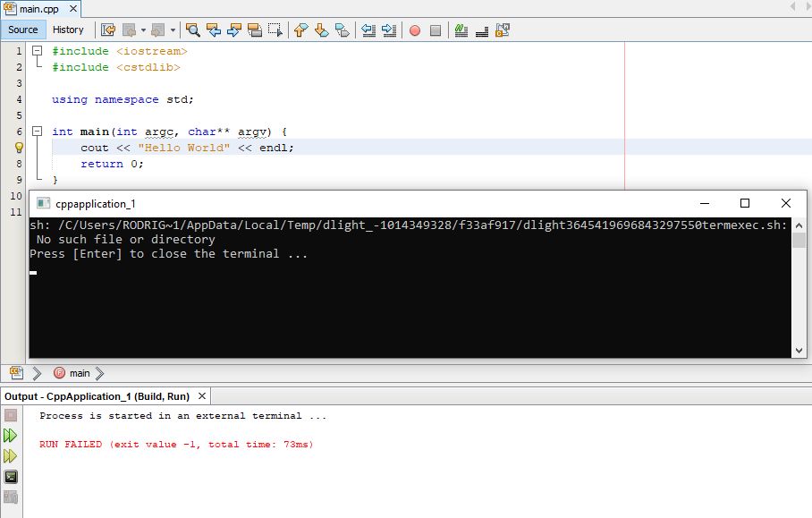812x518 pixels.
Task: Jump to Next Bookmark icon
Action: tap(322, 30)
